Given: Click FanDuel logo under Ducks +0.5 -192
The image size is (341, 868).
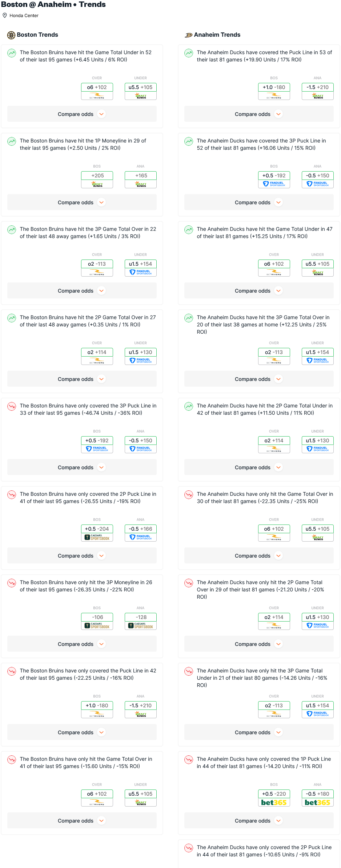Looking at the screenshot, I should click(274, 184).
